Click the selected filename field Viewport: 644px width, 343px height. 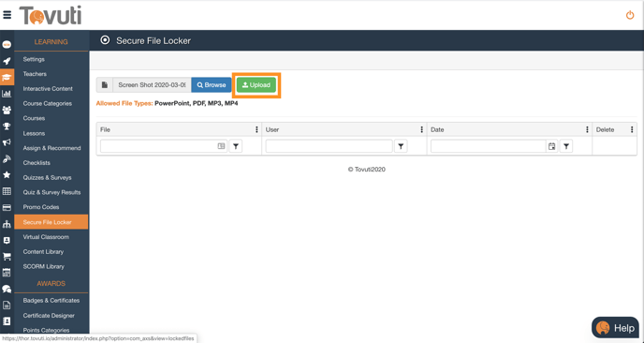pos(152,85)
